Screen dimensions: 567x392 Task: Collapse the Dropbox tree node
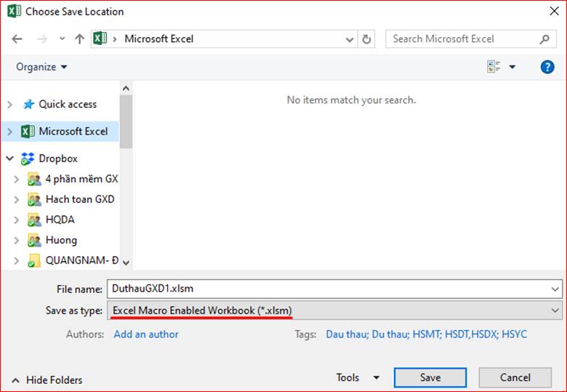(x=9, y=159)
